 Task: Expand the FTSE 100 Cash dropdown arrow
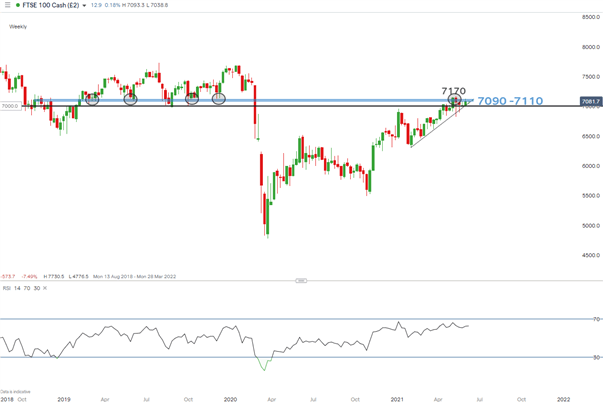click(x=84, y=6)
